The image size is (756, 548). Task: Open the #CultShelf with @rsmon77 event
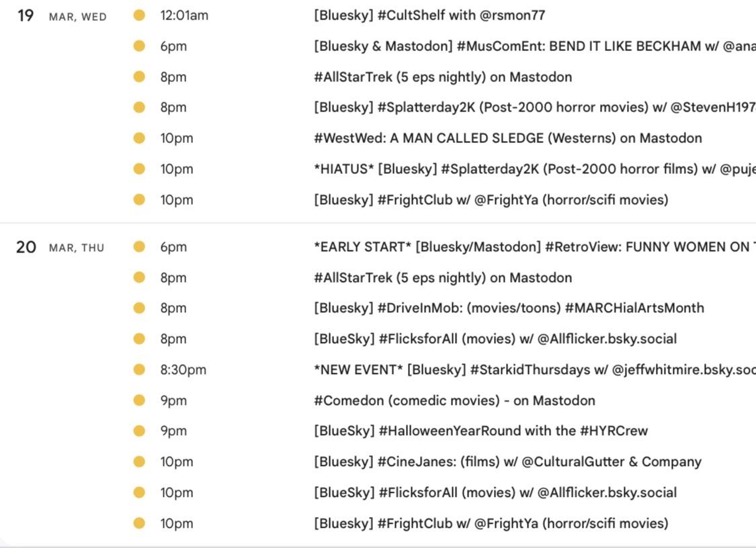[x=429, y=15]
